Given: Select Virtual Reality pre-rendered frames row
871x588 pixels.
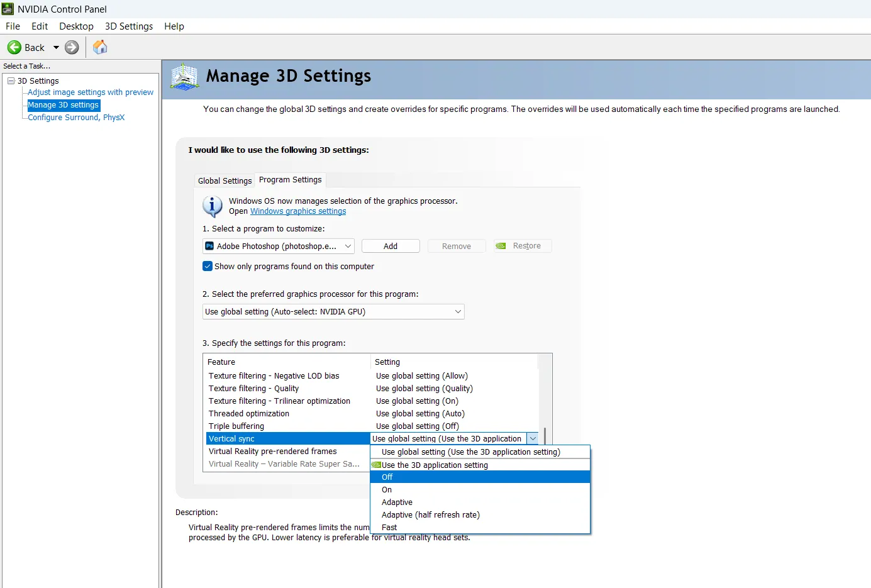Looking at the screenshot, I should click(x=288, y=451).
